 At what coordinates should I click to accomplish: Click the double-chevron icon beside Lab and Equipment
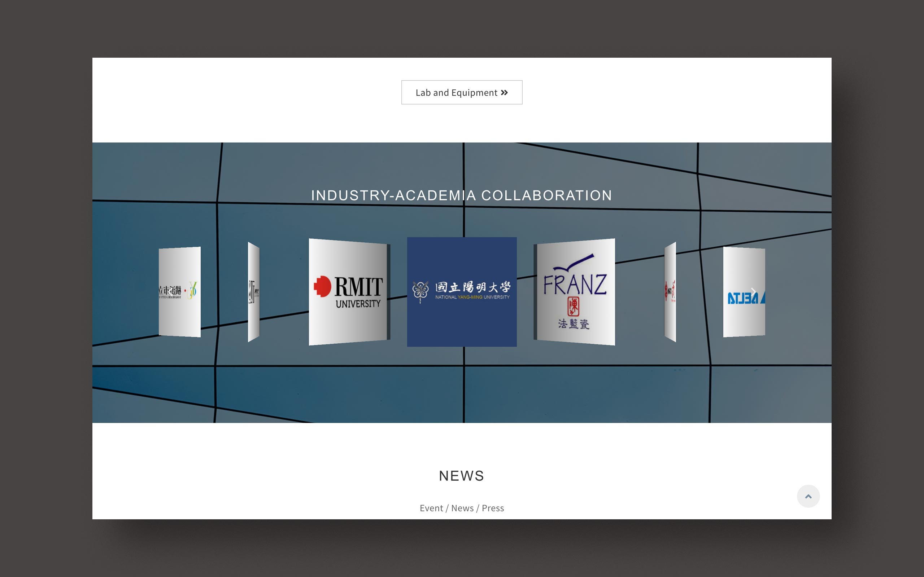[504, 93]
